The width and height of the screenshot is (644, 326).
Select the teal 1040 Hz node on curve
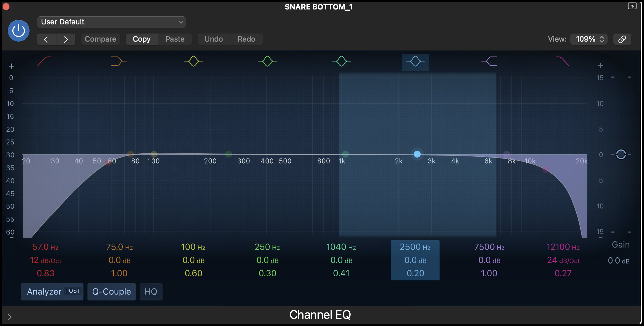(346, 154)
